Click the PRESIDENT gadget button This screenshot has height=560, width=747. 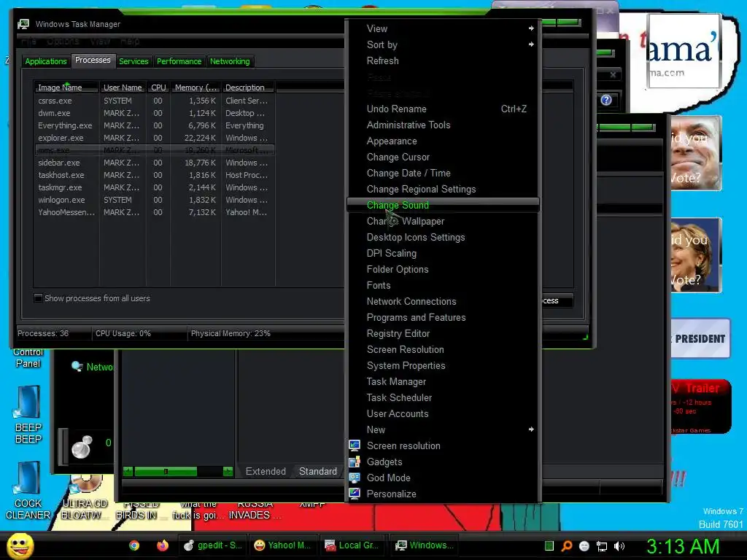point(700,338)
